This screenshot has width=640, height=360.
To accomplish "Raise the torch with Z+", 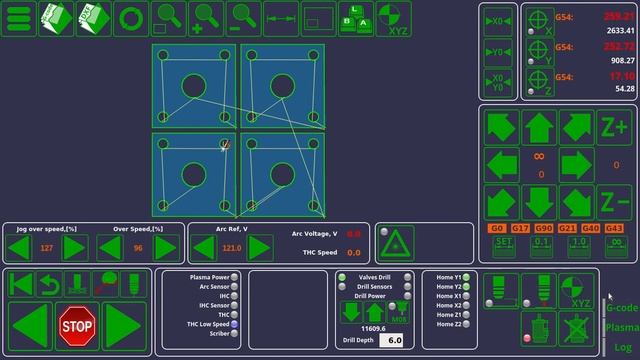I will click(x=614, y=127).
